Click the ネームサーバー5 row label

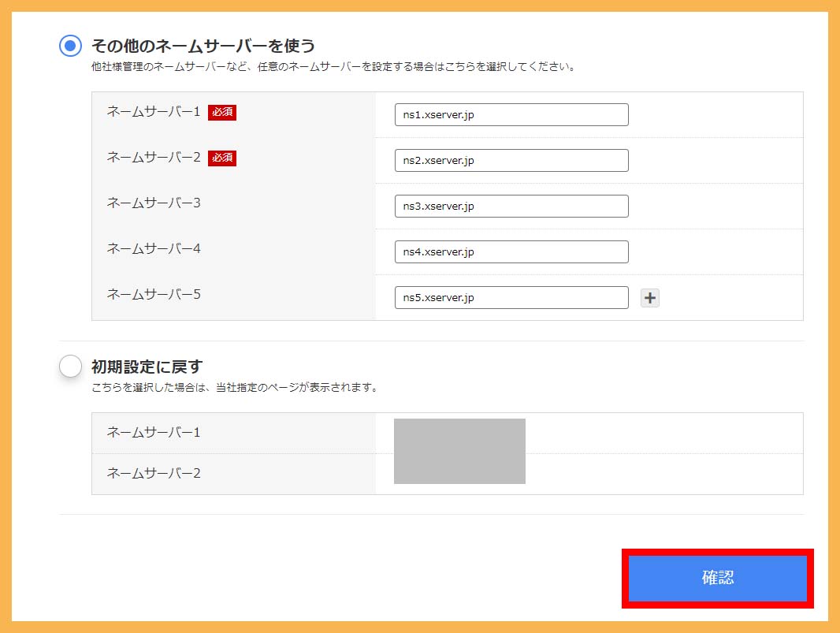pos(154,295)
